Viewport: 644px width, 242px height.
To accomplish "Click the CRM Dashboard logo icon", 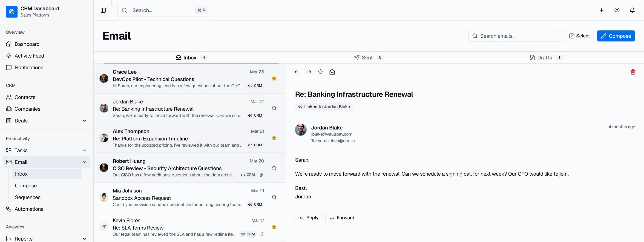I will pos(11,12).
